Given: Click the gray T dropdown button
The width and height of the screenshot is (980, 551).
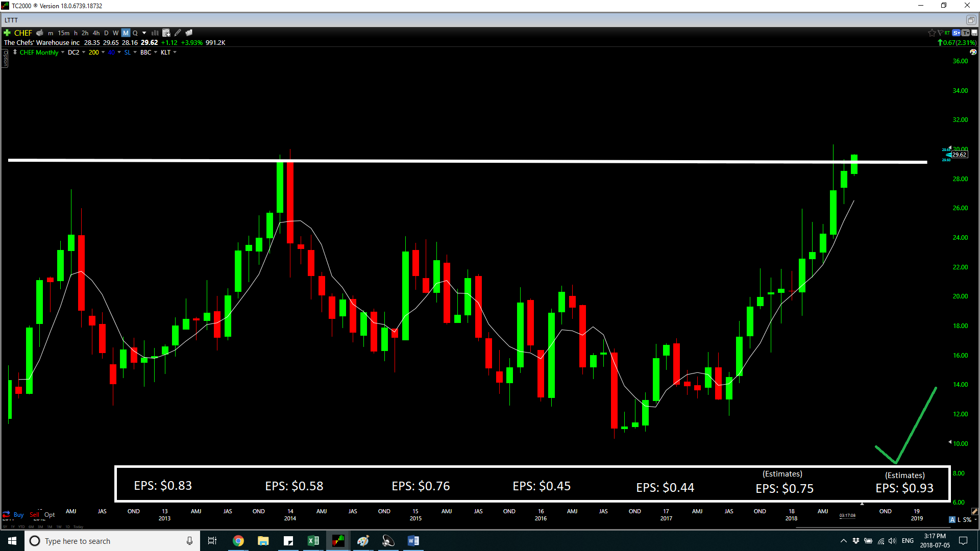Looking at the screenshot, I should (965, 33).
